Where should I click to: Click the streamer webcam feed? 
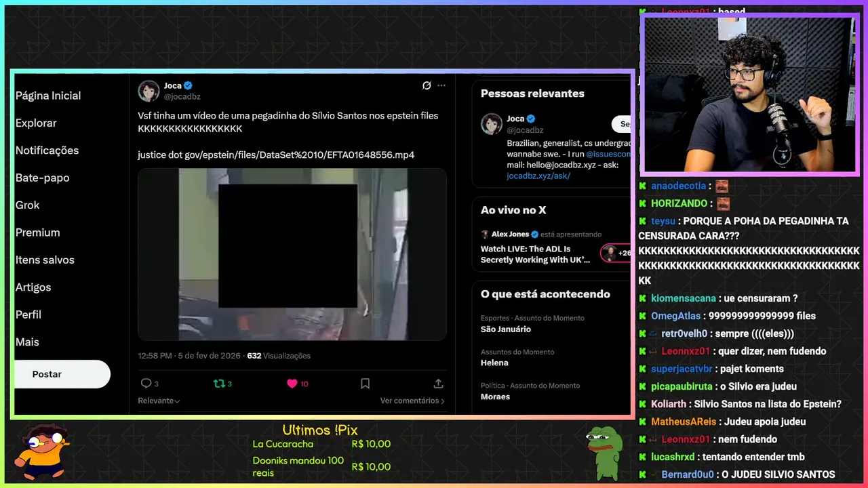tap(749, 94)
